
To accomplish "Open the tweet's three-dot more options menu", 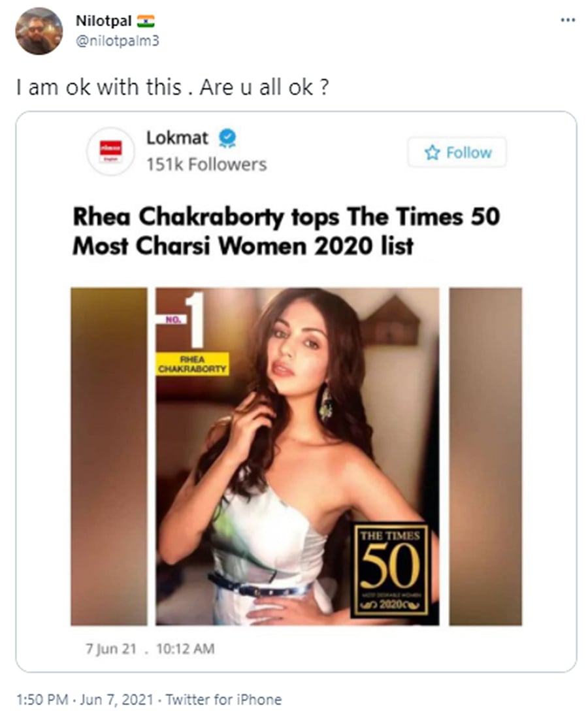I will [x=568, y=19].
